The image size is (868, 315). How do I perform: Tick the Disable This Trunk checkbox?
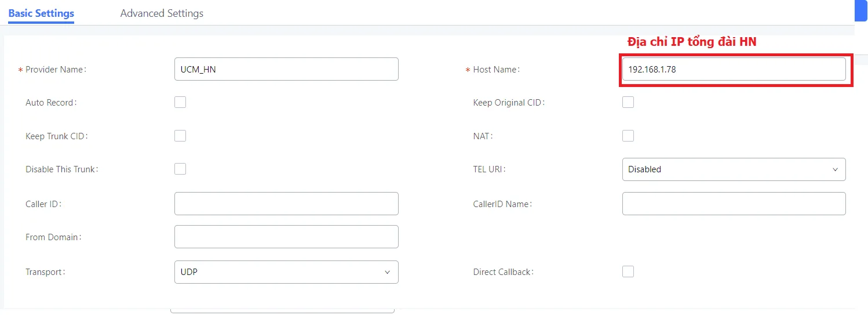coord(180,169)
